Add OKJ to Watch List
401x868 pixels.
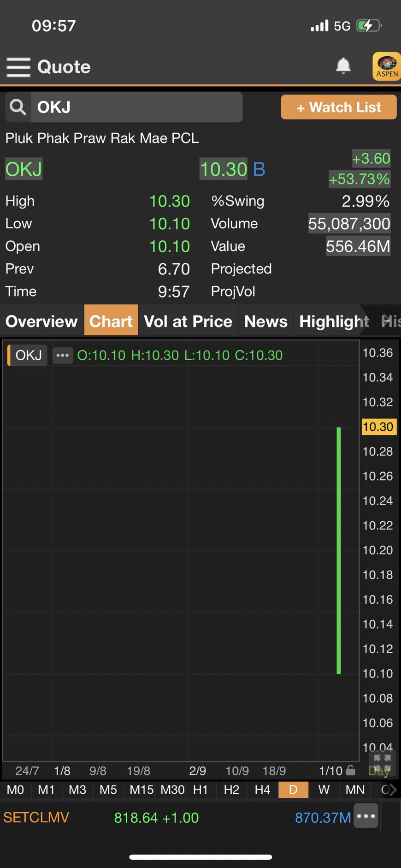[339, 107]
